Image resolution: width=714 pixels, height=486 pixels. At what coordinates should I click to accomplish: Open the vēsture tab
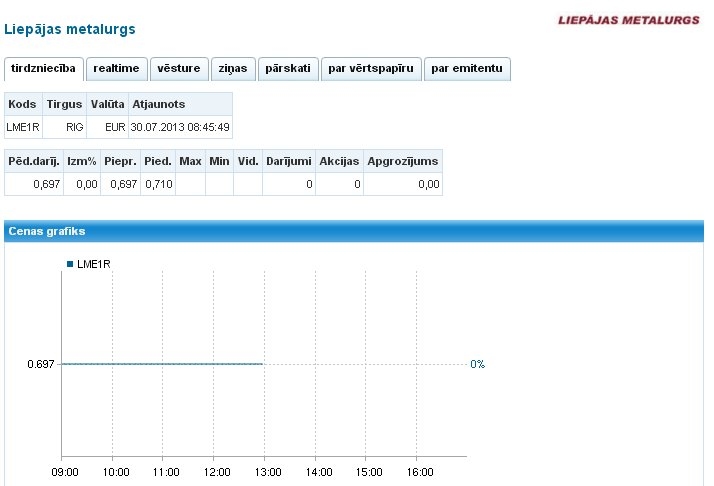click(x=179, y=69)
